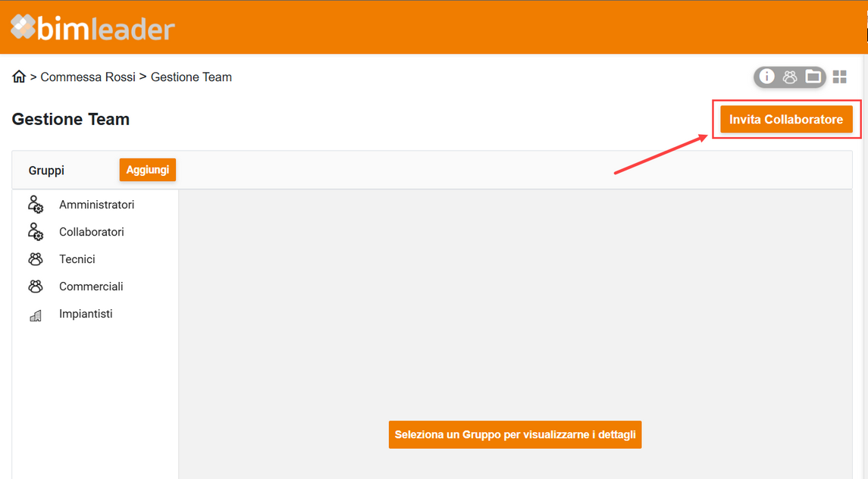The image size is (868, 479).
Task: Open team people icon in toolbar
Action: pos(790,77)
